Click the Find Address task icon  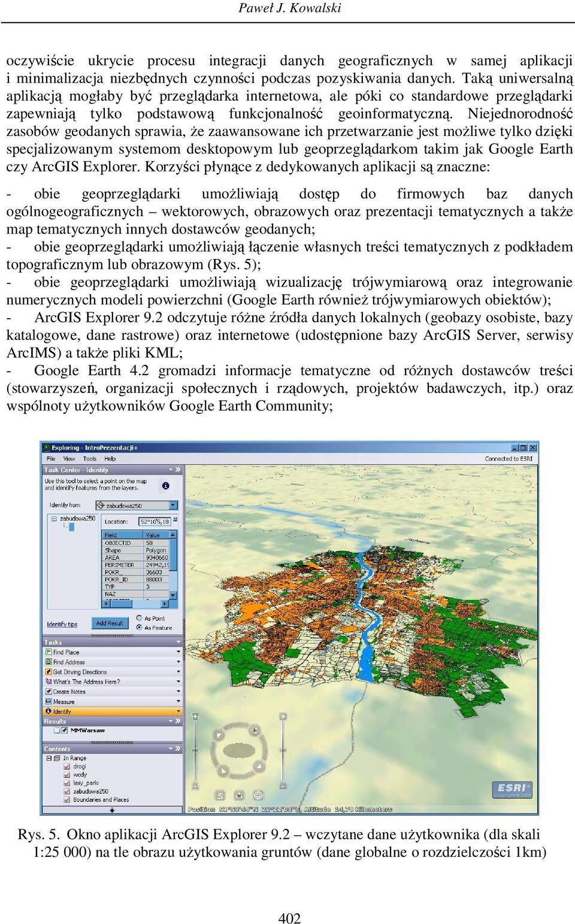click(x=49, y=662)
